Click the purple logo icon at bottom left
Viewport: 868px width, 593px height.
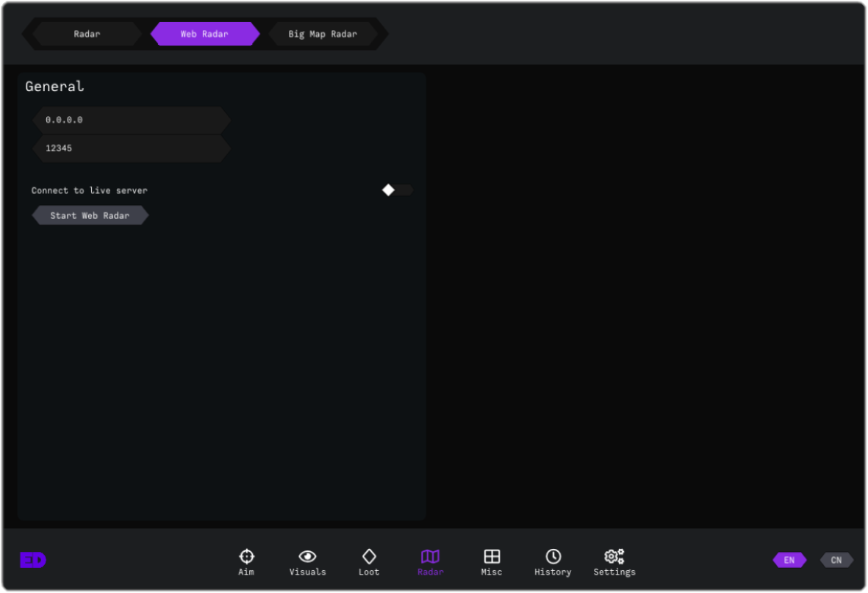point(32,560)
